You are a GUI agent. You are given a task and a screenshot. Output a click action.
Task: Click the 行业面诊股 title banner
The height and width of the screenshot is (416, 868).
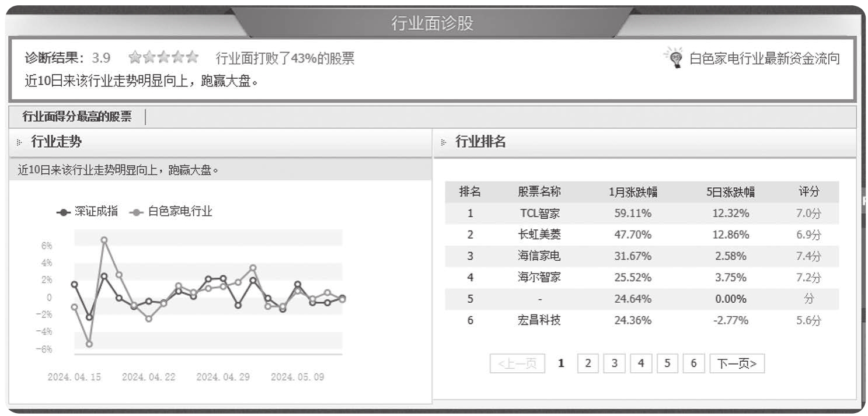(433, 23)
